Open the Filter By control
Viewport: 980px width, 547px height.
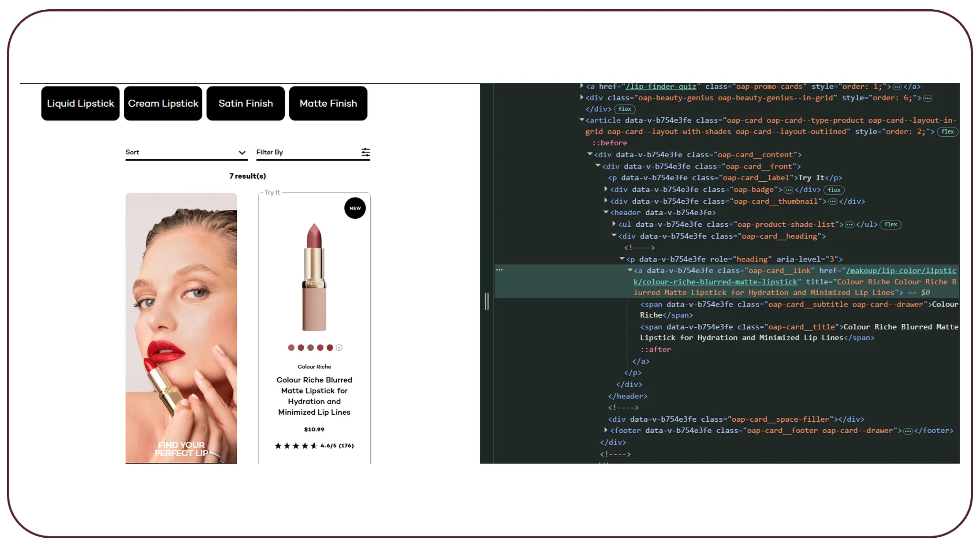(x=313, y=153)
